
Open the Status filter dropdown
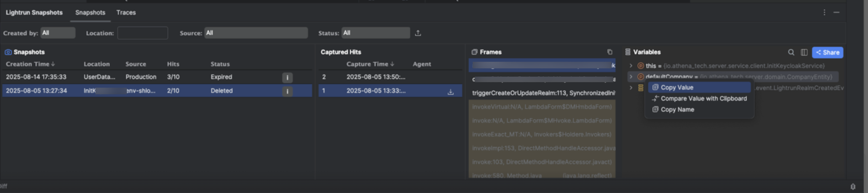pos(375,33)
